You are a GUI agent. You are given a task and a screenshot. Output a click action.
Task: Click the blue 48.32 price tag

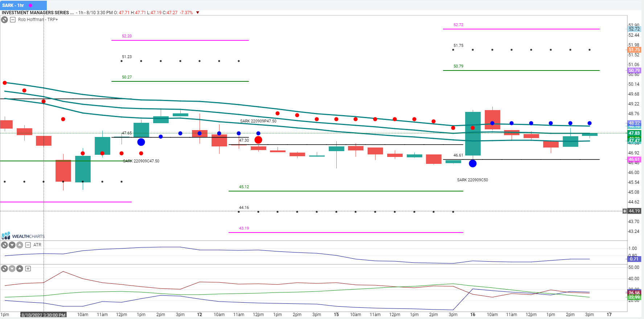point(634,123)
